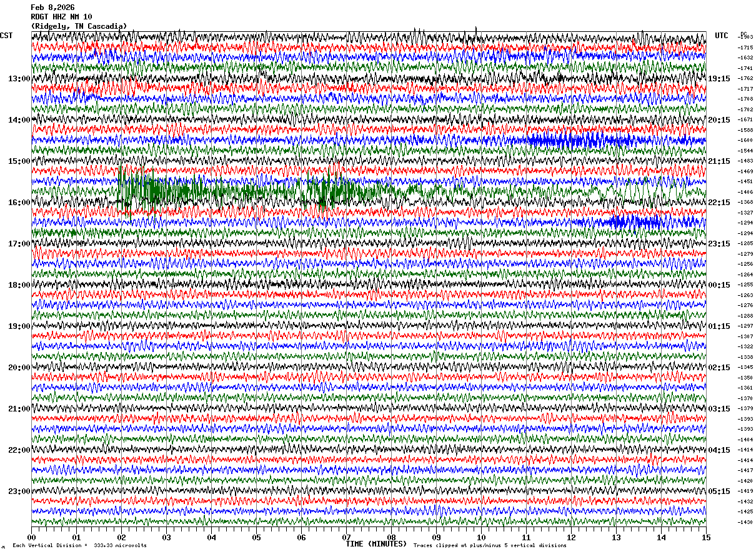Click the DC offset value -1632
The height and width of the screenshot is (554, 756).
point(745,58)
